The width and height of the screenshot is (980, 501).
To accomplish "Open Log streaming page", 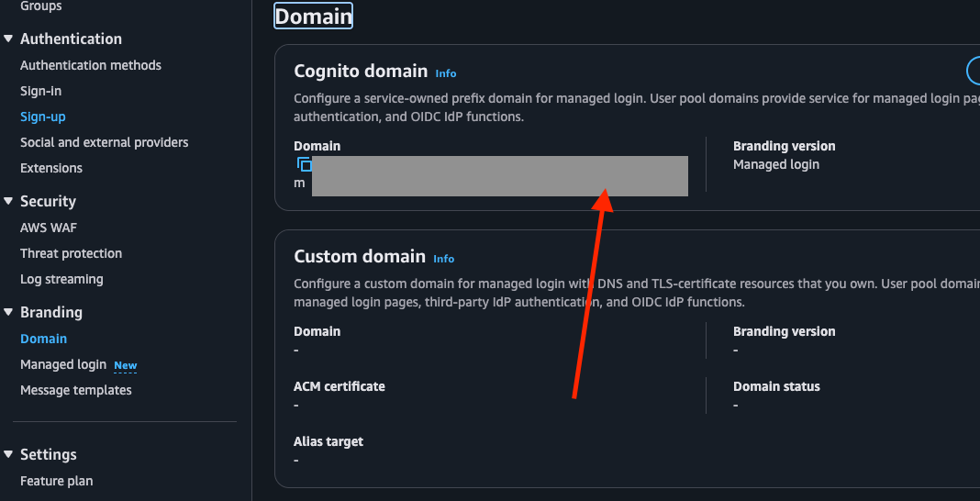I will click(x=61, y=279).
